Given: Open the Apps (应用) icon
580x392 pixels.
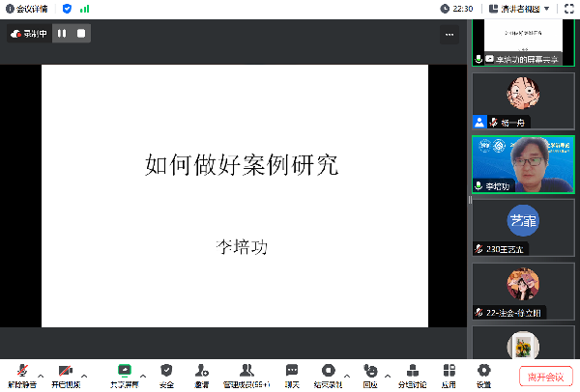Looking at the screenshot, I should click(449, 372).
